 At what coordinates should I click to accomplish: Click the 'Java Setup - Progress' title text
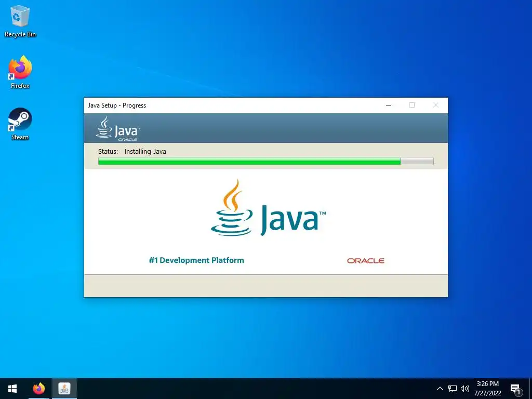[117, 105]
